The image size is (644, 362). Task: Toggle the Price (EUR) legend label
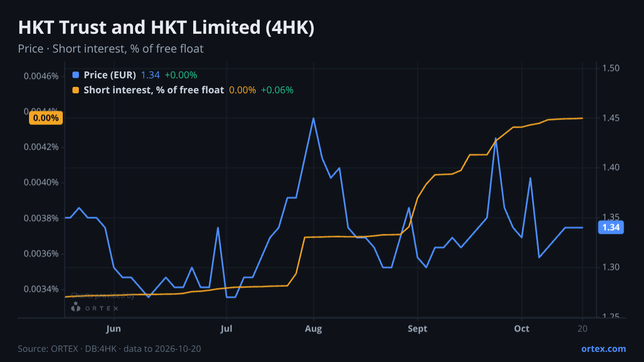[110, 75]
